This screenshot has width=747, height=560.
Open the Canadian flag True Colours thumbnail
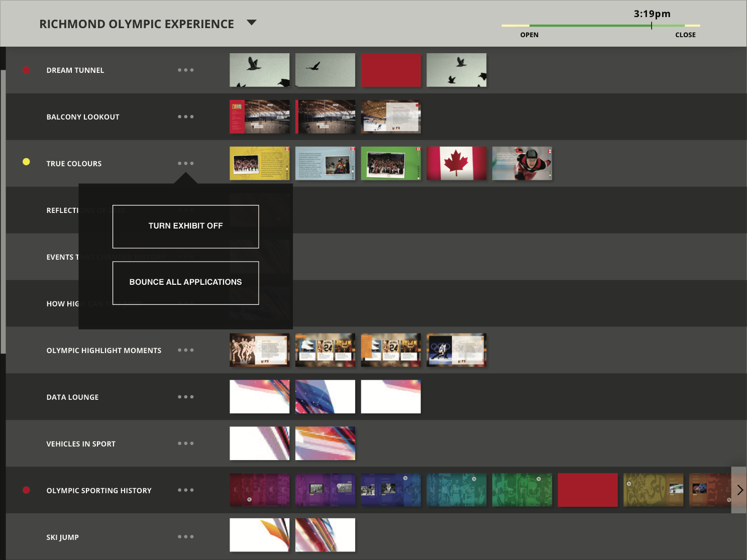tap(457, 164)
